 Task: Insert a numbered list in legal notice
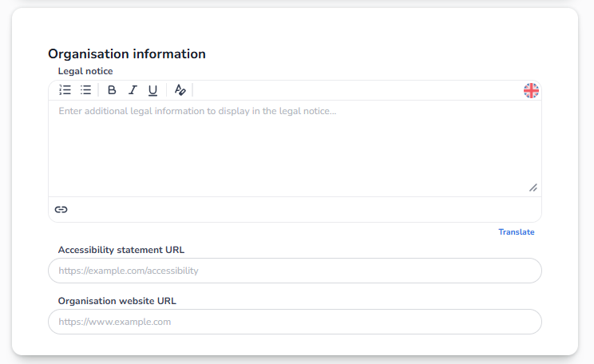tap(65, 90)
